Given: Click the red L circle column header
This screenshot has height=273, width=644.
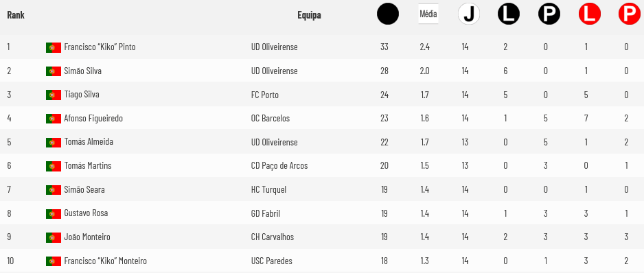Looking at the screenshot, I should tap(589, 14).
